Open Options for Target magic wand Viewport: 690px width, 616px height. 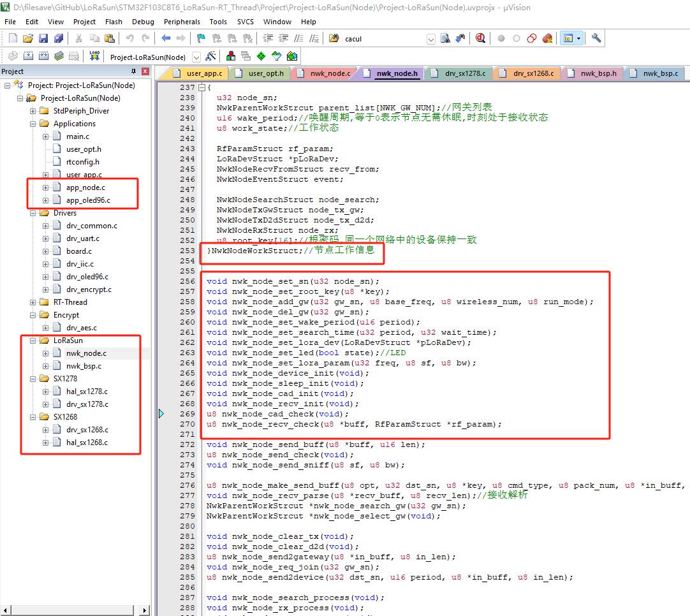(x=211, y=56)
